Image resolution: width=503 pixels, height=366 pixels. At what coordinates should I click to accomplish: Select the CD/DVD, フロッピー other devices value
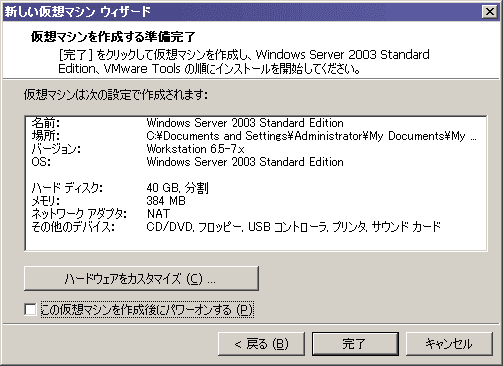pos(293,227)
